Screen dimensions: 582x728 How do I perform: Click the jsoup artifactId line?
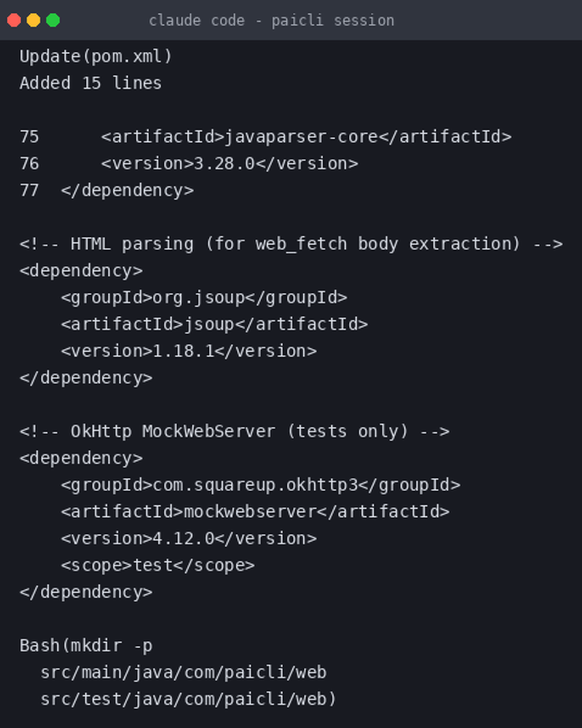click(x=214, y=324)
